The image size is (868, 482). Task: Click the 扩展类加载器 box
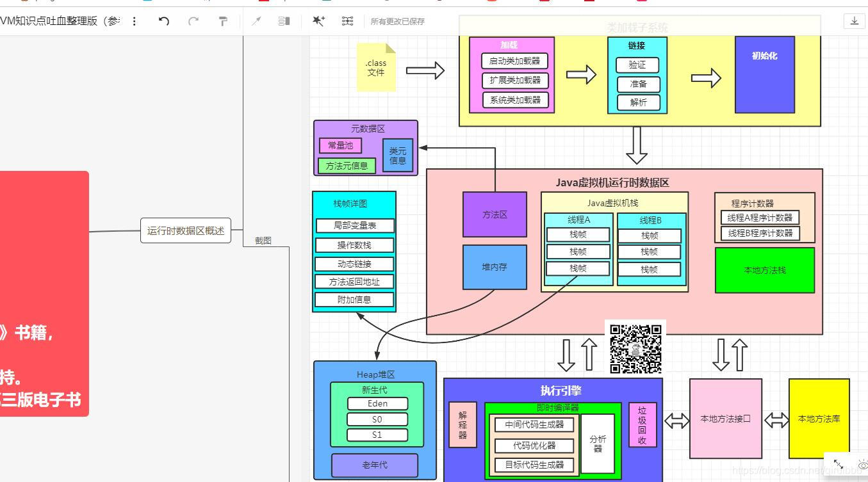[515, 81]
